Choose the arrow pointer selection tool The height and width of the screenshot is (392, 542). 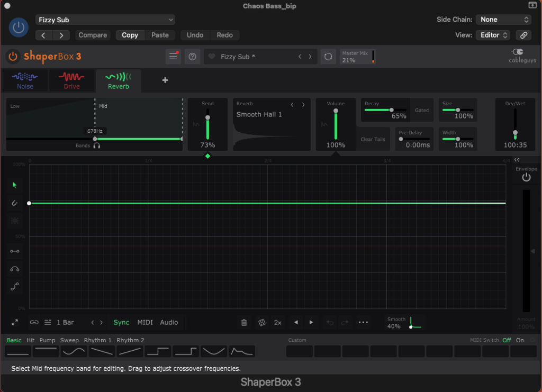(x=14, y=185)
